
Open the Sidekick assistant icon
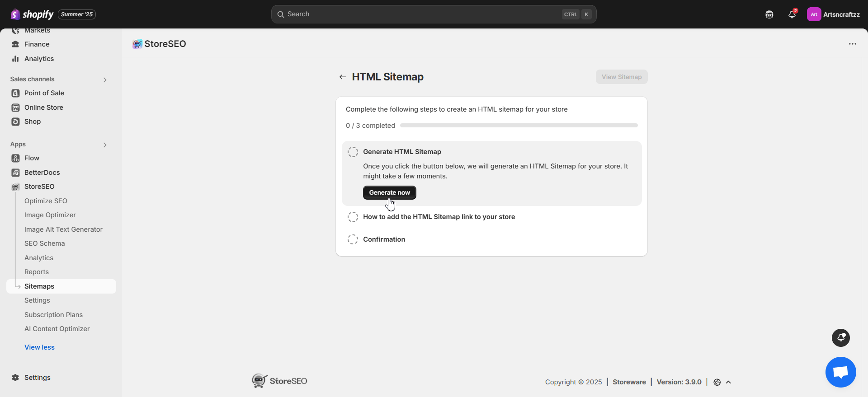pos(769,14)
